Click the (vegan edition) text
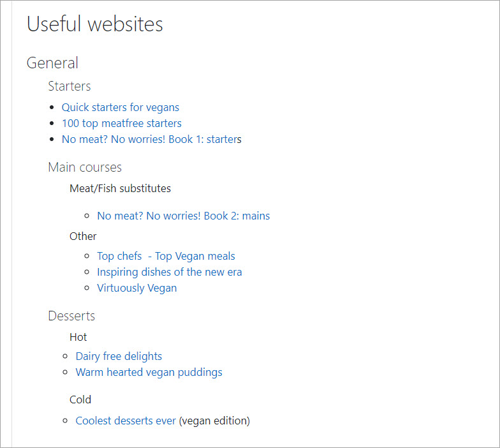 pos(214,421)
